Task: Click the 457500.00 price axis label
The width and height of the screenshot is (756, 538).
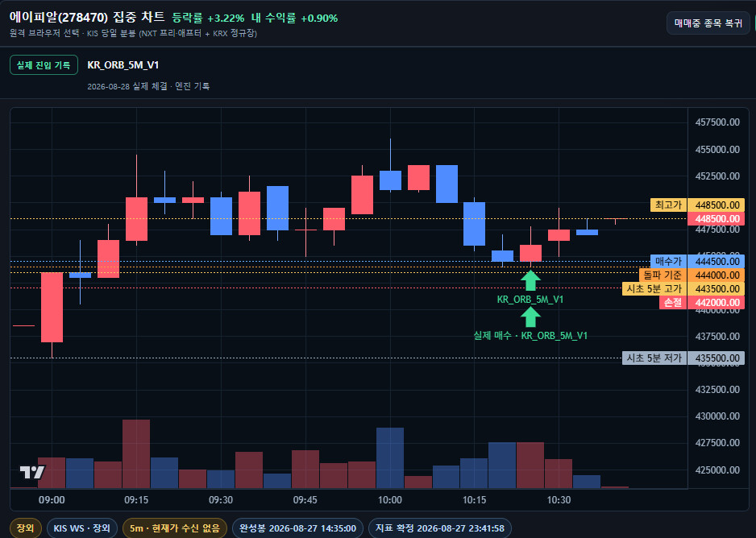Action: click(717, 122)
